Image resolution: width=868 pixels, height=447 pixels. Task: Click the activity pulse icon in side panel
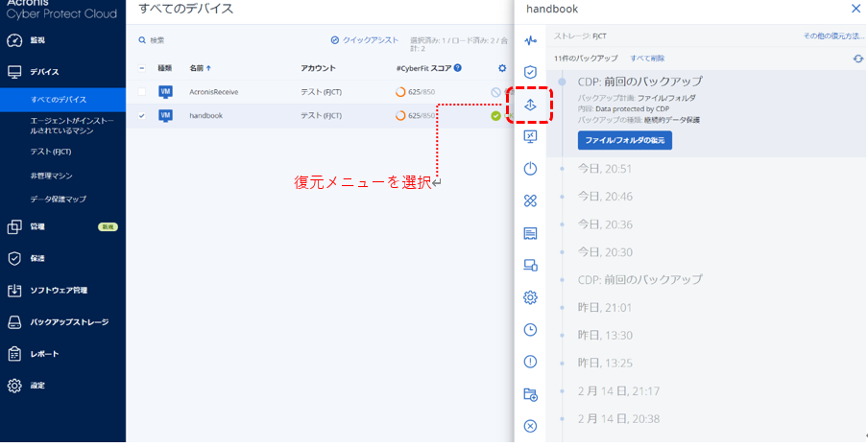tap(530, 41)
